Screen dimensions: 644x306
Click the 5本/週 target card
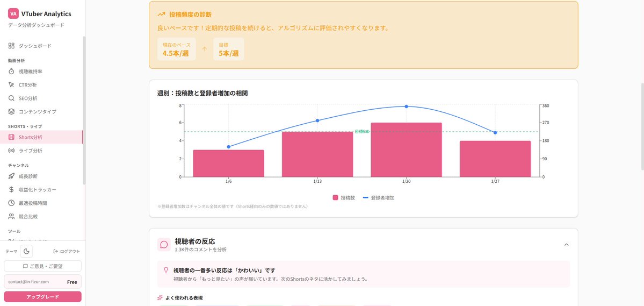click(229, 49)
